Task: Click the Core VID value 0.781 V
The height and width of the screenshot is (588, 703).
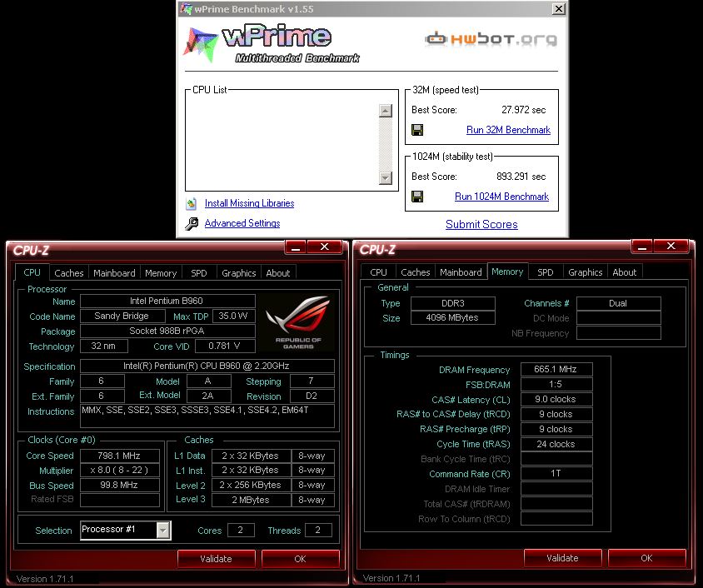Action: (224, 346)
